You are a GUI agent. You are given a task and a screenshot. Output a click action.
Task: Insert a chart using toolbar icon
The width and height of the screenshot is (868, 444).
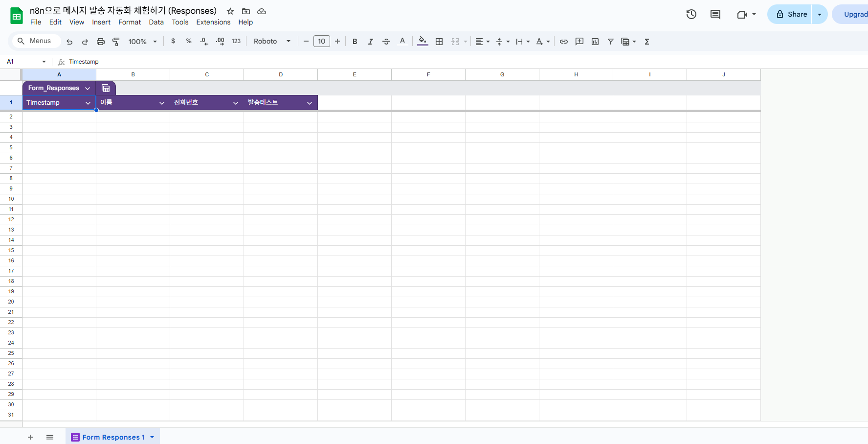[x=595, y=42]
